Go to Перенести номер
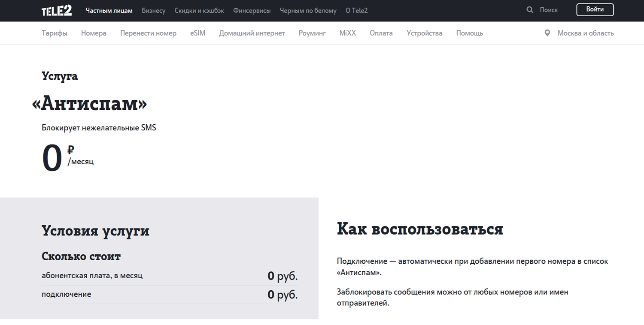 tap(148, 33)
